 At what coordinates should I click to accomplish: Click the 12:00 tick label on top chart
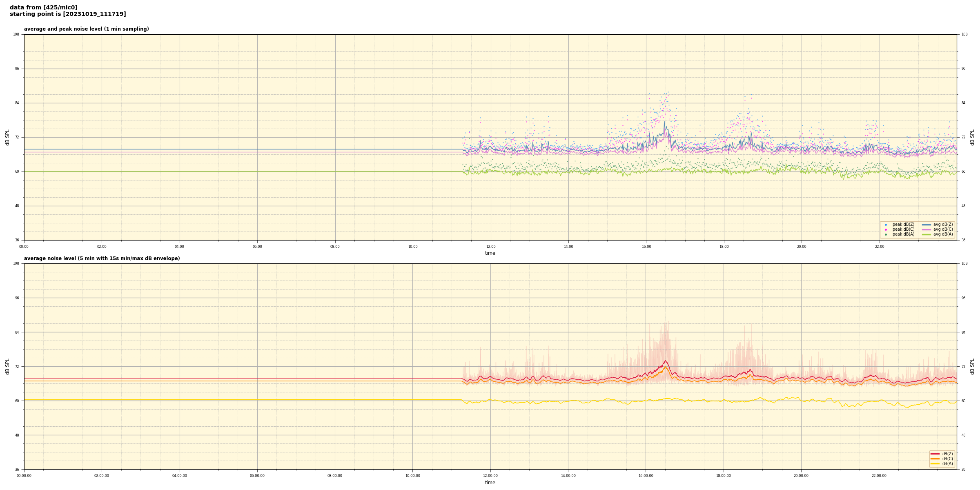coord(490,247)
